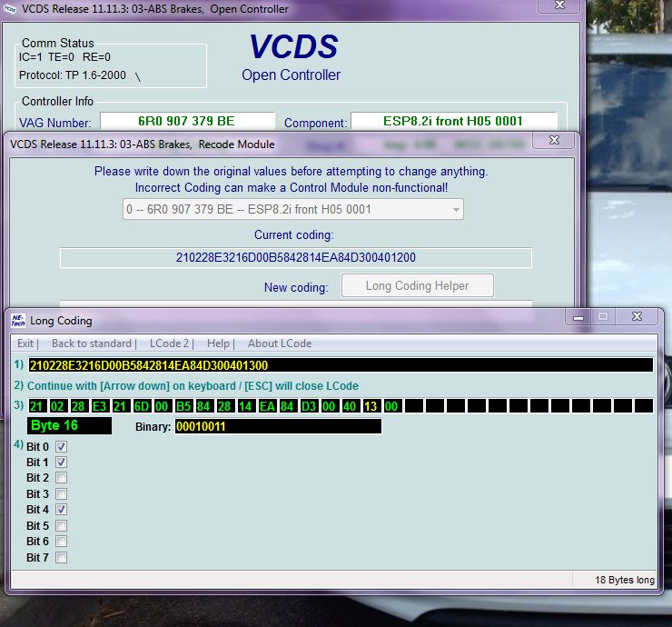Click the Component field ESP8.2i front H05 0001
Screen dimensions: 672x627
(x=453, y=121)
